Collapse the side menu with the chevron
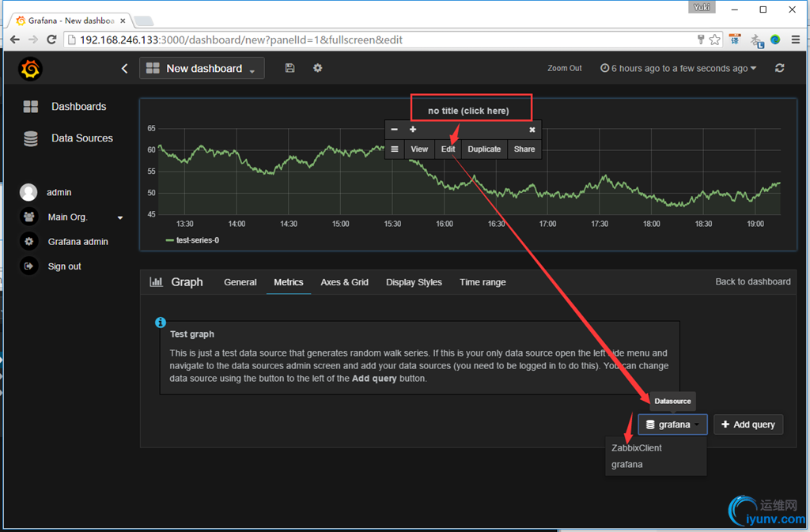This screenshot has height=532, width=810. pos(124,68)
